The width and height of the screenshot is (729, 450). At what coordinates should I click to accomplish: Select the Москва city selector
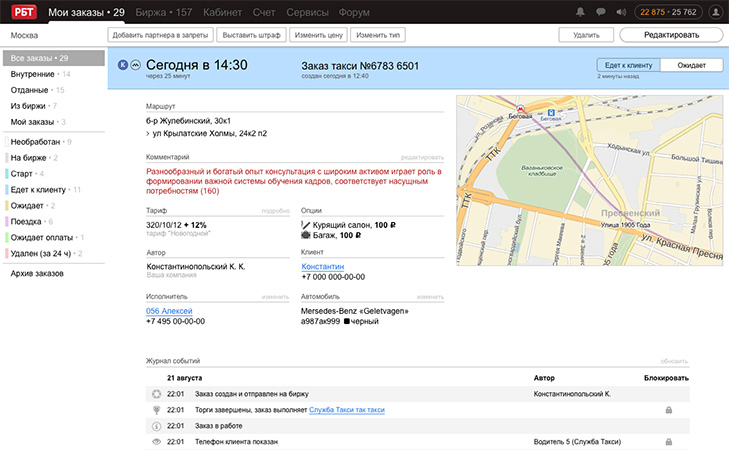tap(24, 35)
